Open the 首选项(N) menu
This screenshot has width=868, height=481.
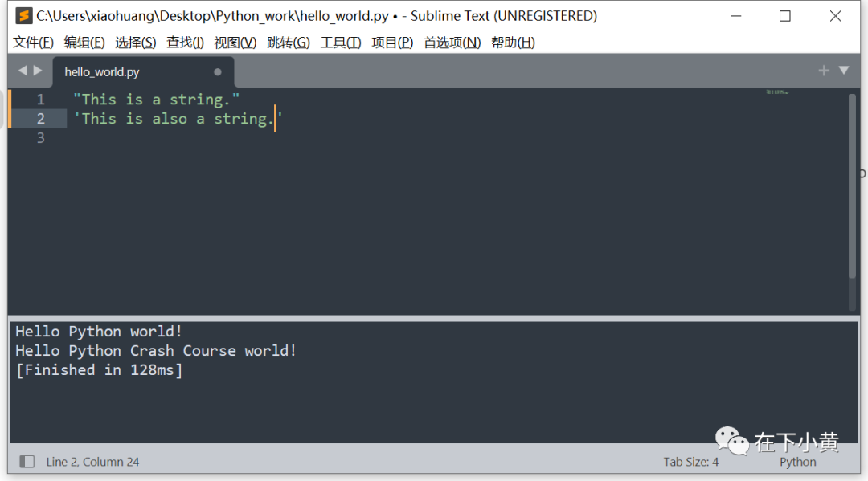coord(452,43)
